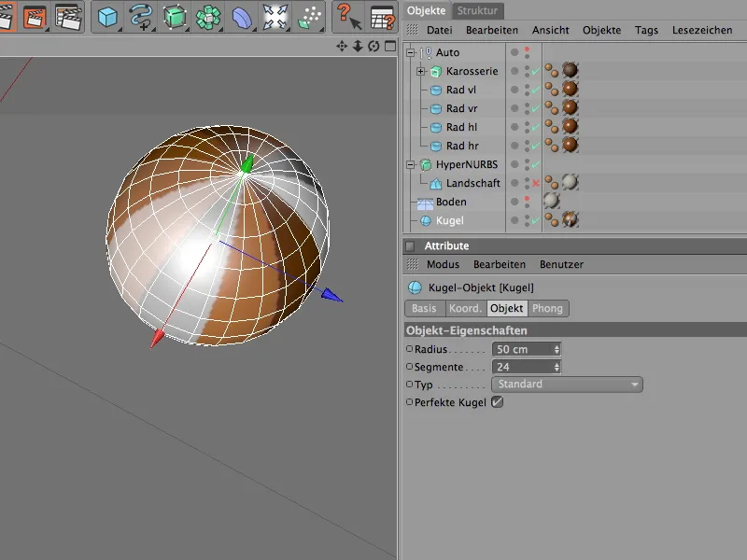Image resolution: width=747 pixels, height=560 pixels.
Task: Open the HyperNURBS generator toolbar icon
Action: (174, 17)
